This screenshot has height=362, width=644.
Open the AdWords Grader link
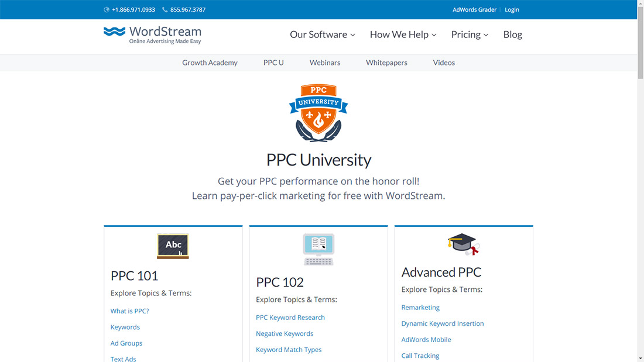pos(474,9)
